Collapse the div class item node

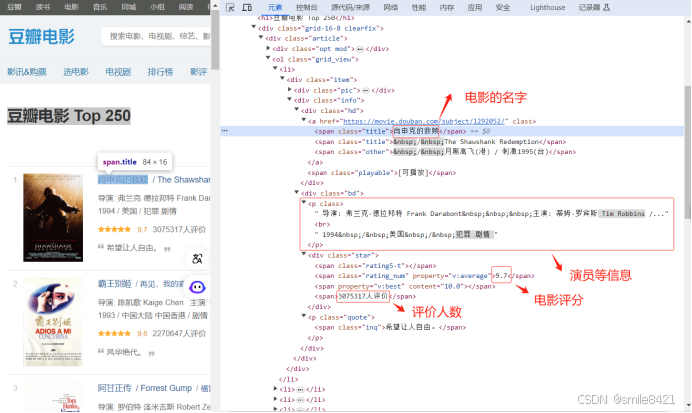(282, 79)
